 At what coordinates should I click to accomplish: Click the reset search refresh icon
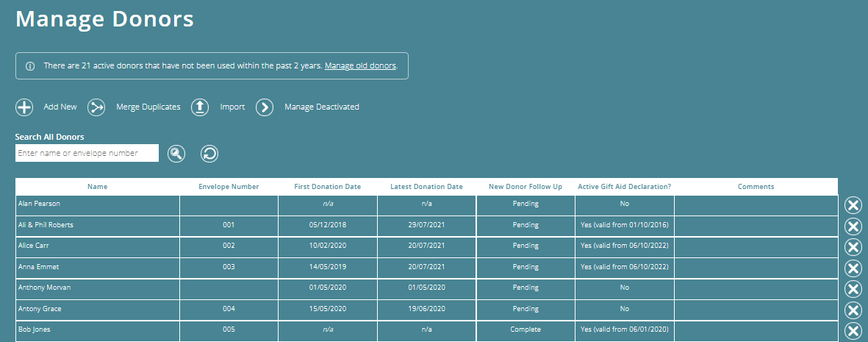tap(209, 153)
